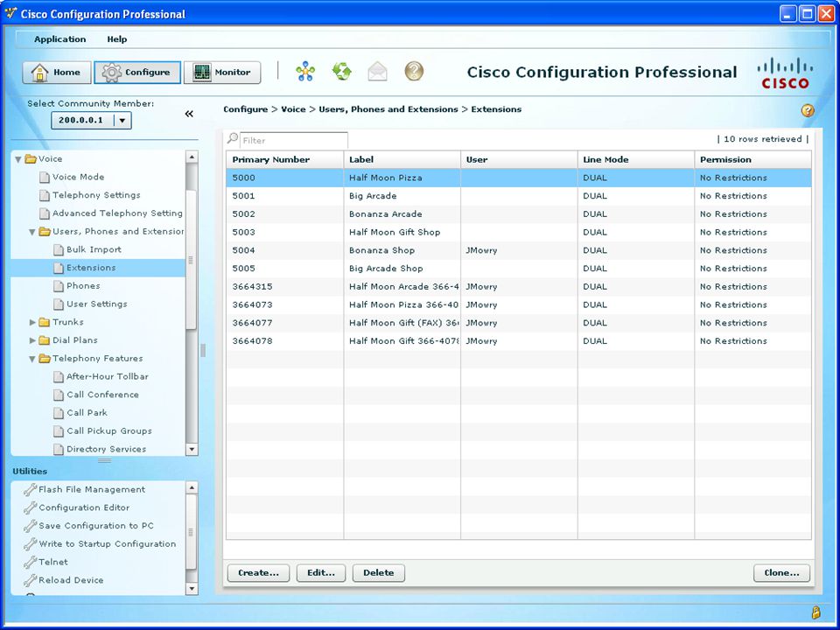Open the Help menu

coord(116,39)
